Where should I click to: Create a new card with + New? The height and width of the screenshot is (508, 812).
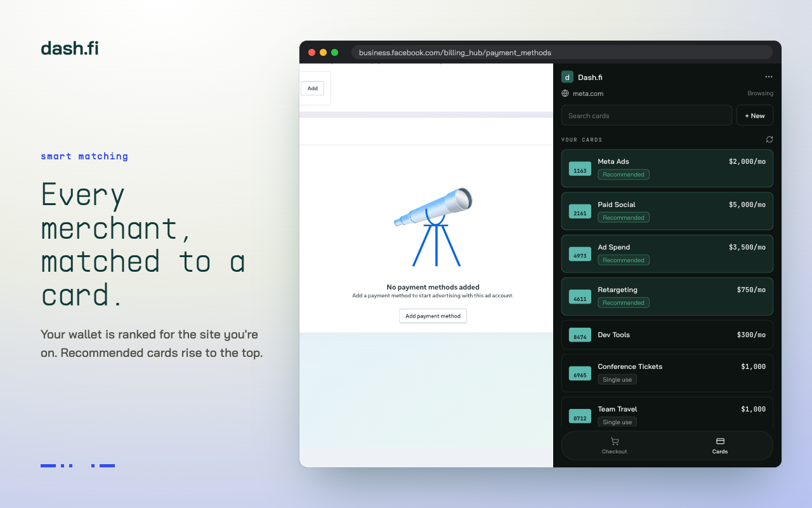(x=755, y=116)
